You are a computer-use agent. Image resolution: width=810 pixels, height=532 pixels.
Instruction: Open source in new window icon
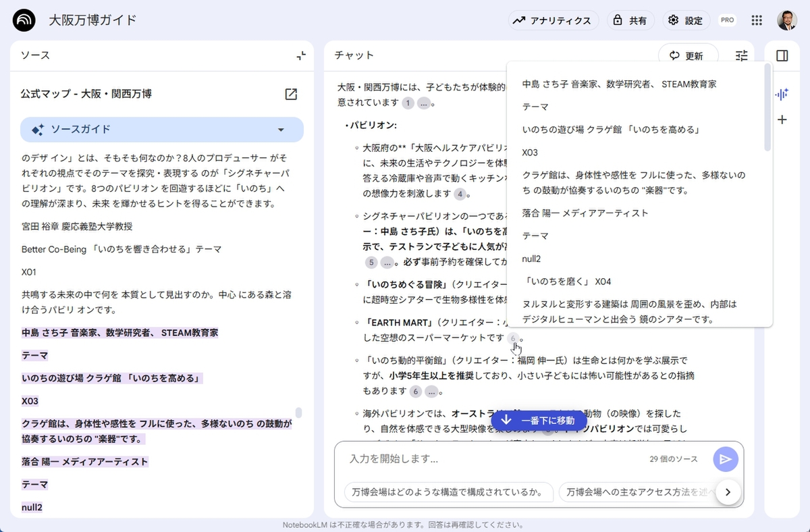tap(291, 94)
